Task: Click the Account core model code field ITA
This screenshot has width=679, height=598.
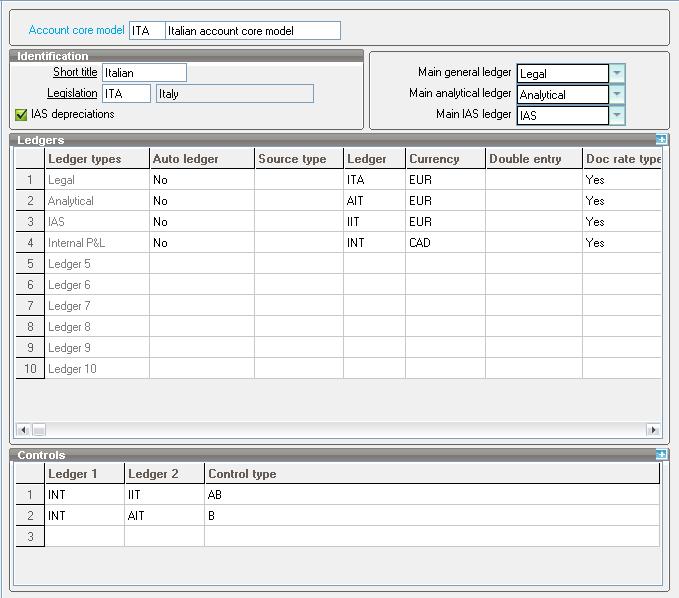Action: coord(147,31)
